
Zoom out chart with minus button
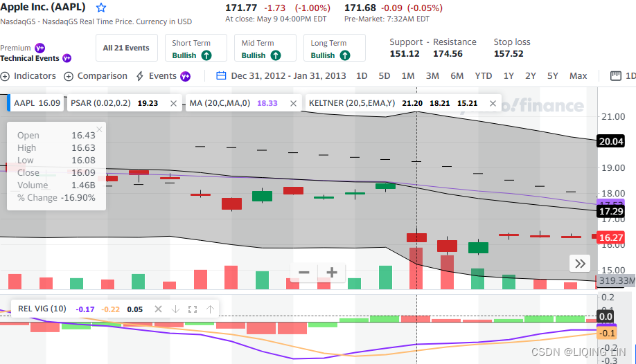click(304, 273)
